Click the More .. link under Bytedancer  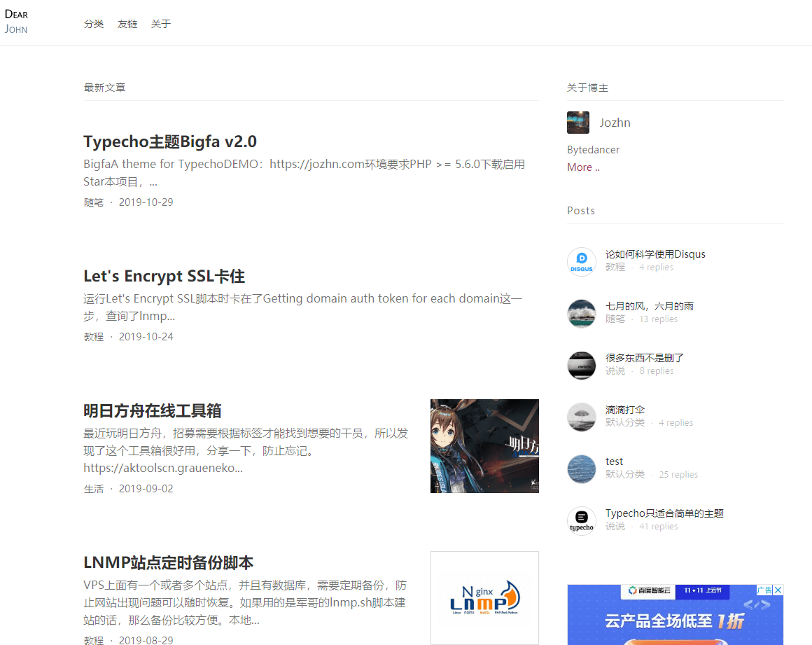pos(582,167)
